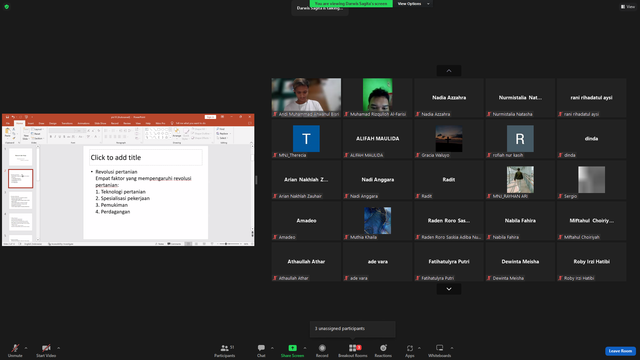Viewport: 640px width, 360px height.
Task: Switch to the Slide Show tab in PowerPoint
Action: point(100,123)
